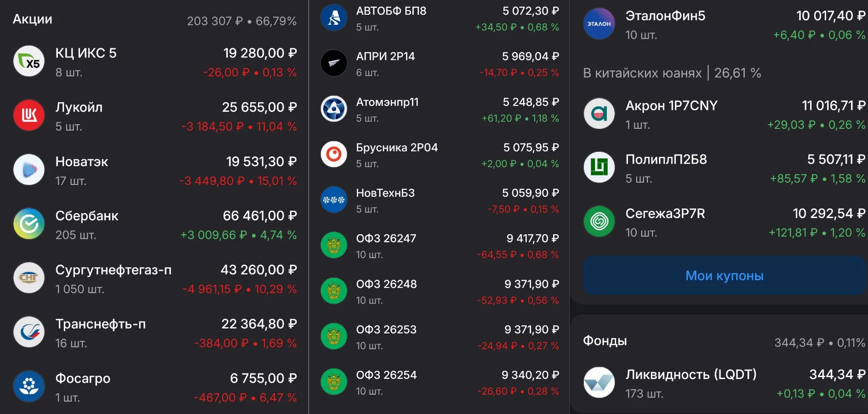Select the ОФЗ 26253 bond name
The height and width of the screenshot is (414, 868).
pyautogui.click(x=386, y=329)
